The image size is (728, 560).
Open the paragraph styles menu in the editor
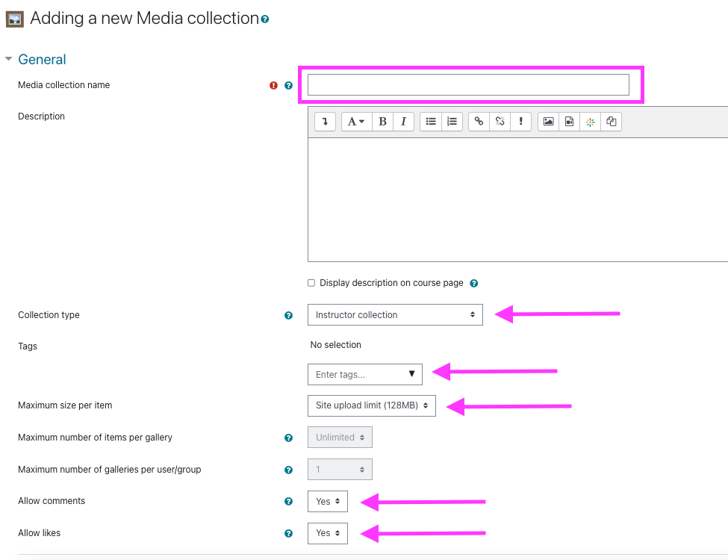(356, 121)
